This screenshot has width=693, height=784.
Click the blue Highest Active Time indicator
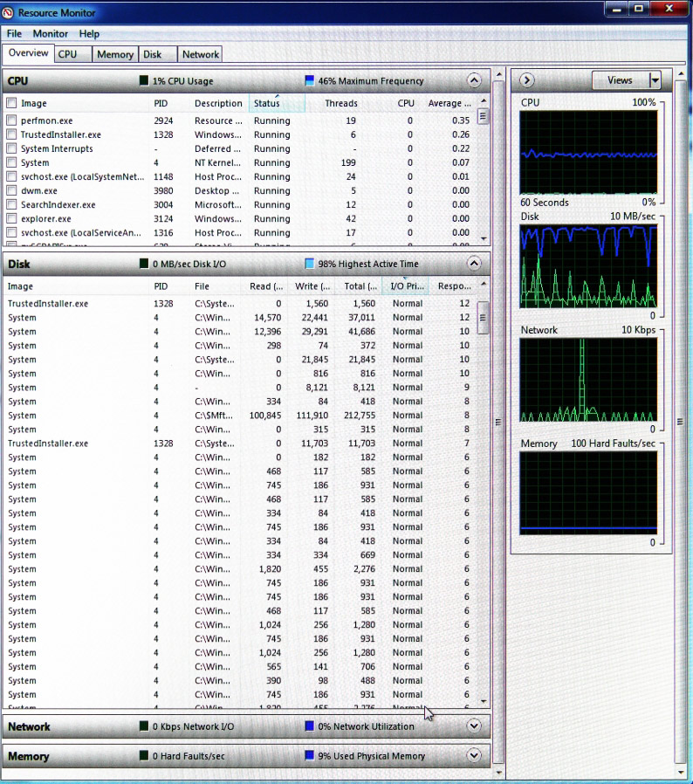[309, 264]
